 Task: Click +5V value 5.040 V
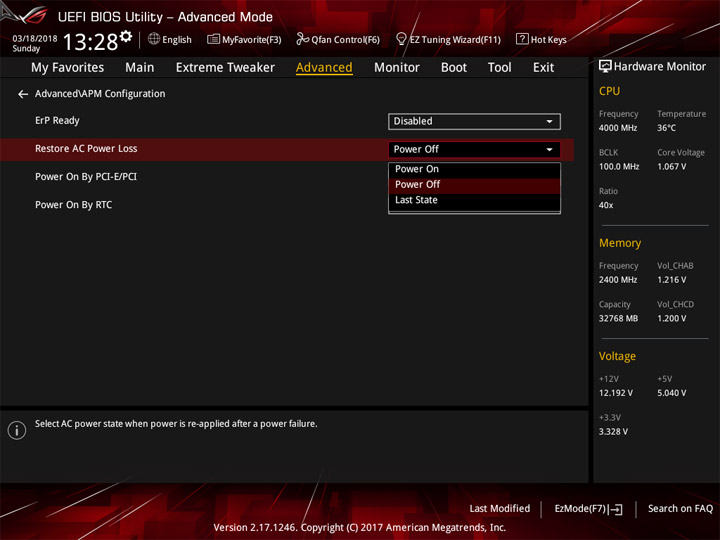pyautogui.click(x=672, y=393)
